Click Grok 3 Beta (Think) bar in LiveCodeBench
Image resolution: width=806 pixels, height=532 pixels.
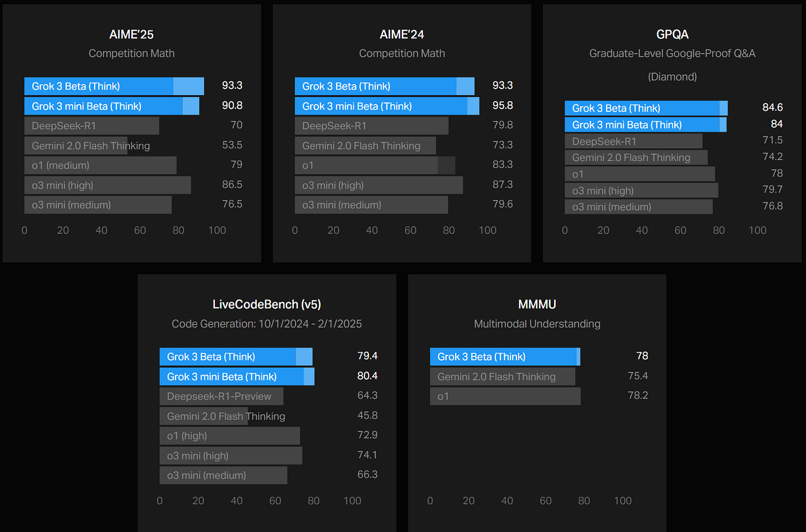pos(236,357)
